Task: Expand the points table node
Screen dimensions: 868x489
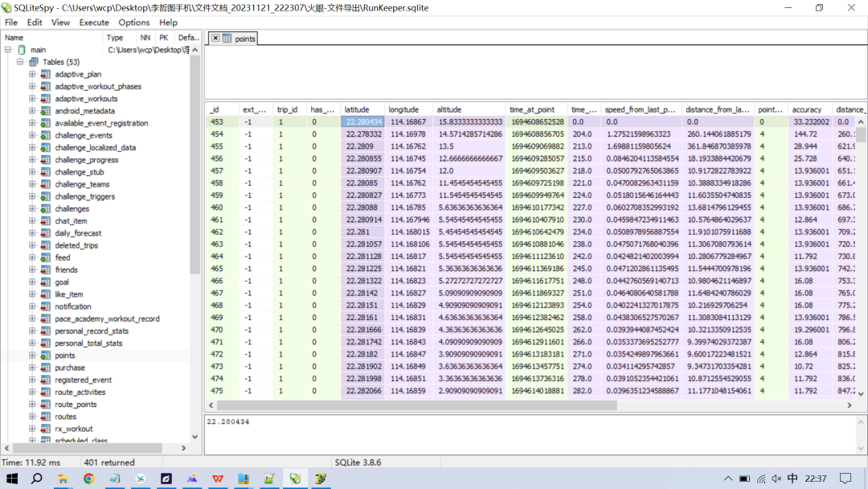Action: (x=32, y=355)
